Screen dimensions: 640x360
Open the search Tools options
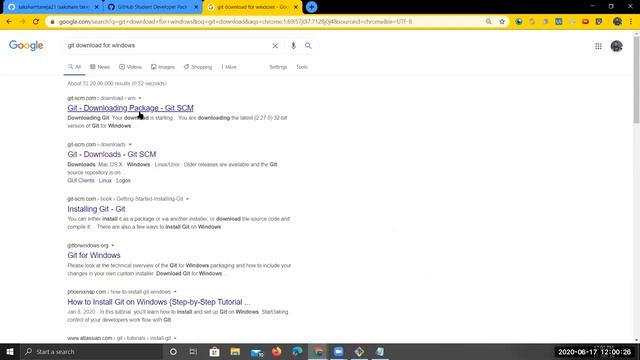pos(302,67)
